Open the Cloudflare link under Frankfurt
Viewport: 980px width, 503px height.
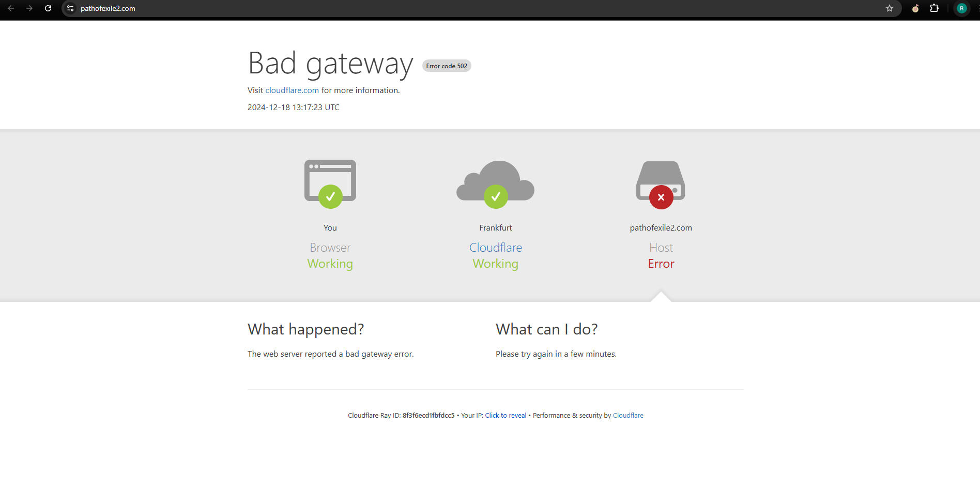pyautogui.click(x=495, y=248)
